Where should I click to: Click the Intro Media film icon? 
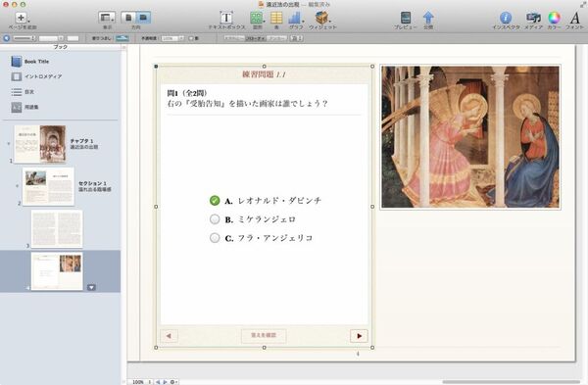tap(16, 76)
